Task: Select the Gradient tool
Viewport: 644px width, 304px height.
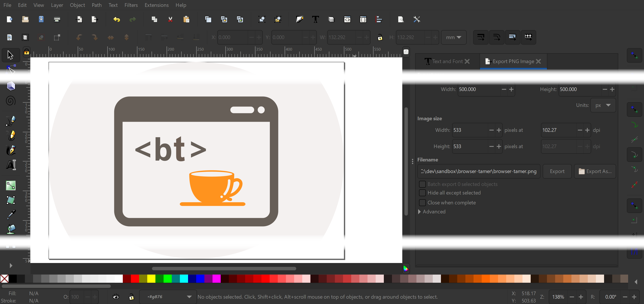Action: click(x=11, y=185)
